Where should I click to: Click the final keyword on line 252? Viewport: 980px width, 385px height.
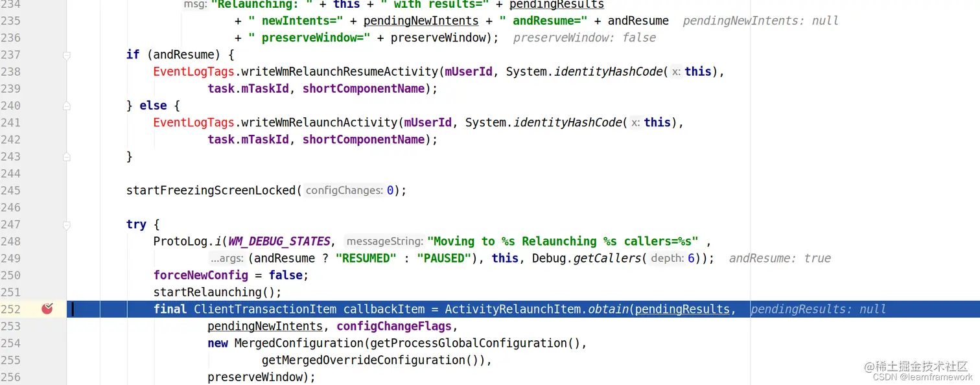(170, 309)
